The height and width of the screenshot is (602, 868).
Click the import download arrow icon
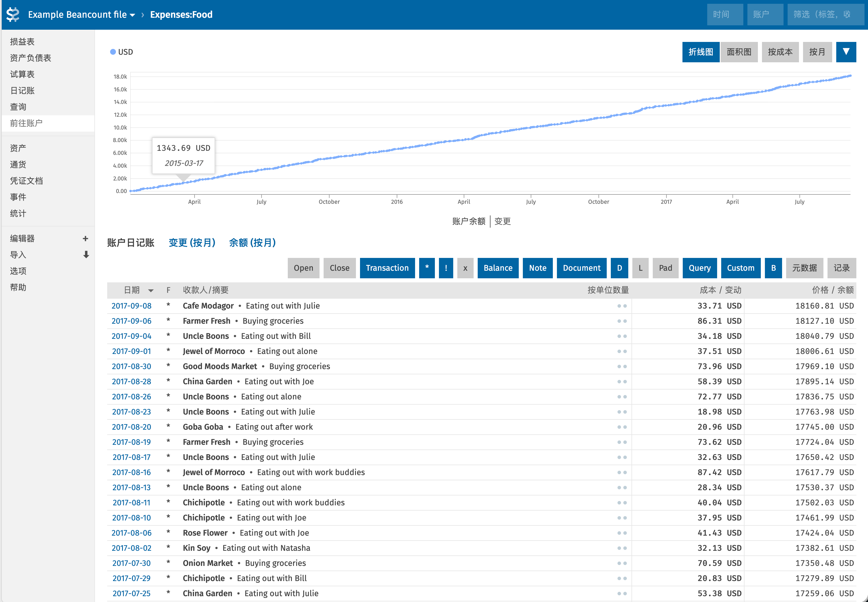[x=86, y=255]
